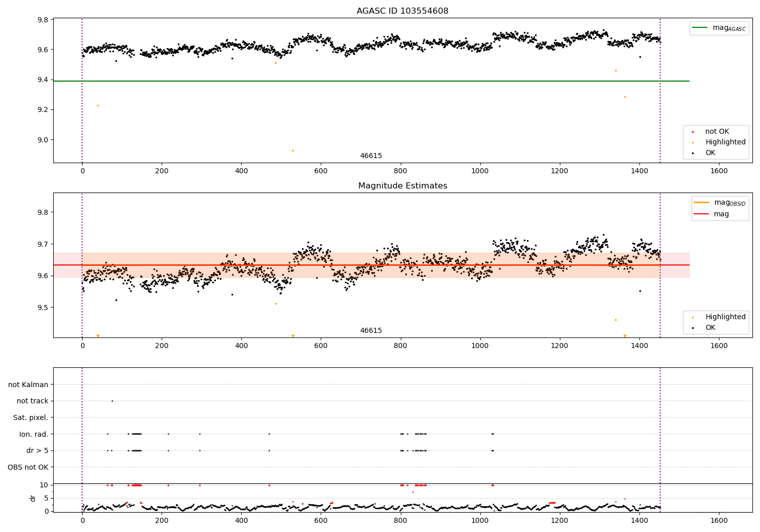Viewport: 760px width, 532px height.
Task: Click x-axis tick '1200' under Magnitude Estimates plot
Action: pos(559,346)
